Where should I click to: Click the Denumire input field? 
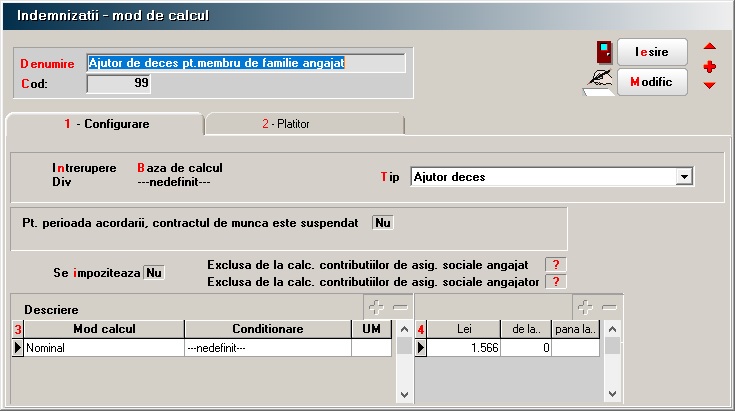246,63
